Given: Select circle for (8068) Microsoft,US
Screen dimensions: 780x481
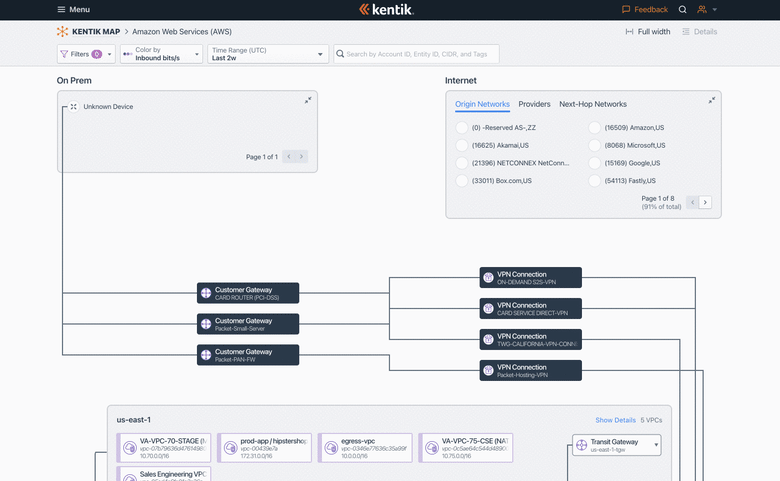Looking at the screenshot, I should (x=594, y=145).
